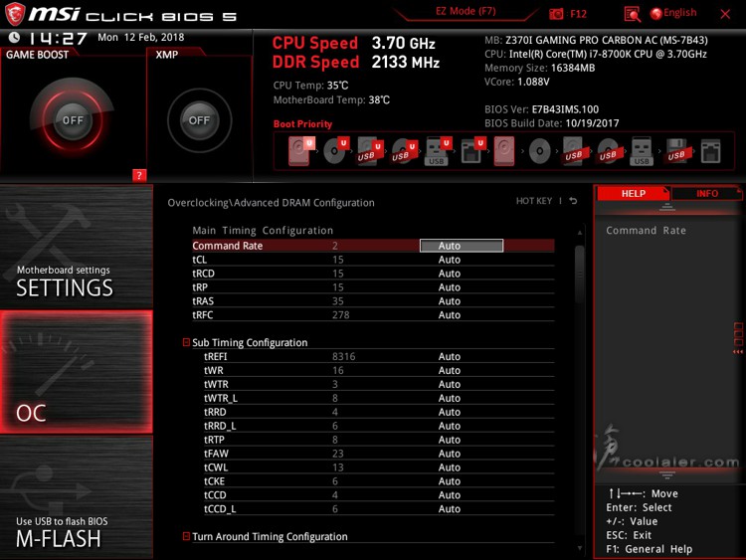
Task: Select the legacy USB key boot icon
Action: pos(642,151)
